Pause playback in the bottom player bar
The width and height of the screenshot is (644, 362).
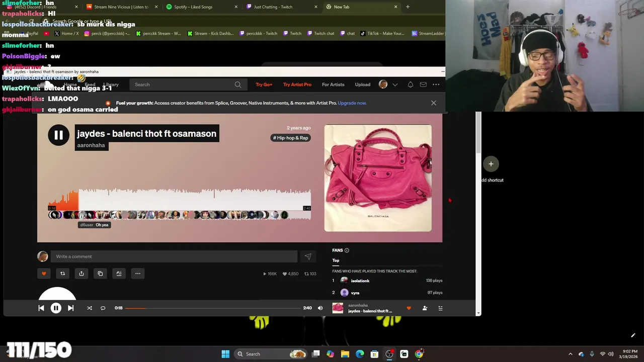click(56, 308)
